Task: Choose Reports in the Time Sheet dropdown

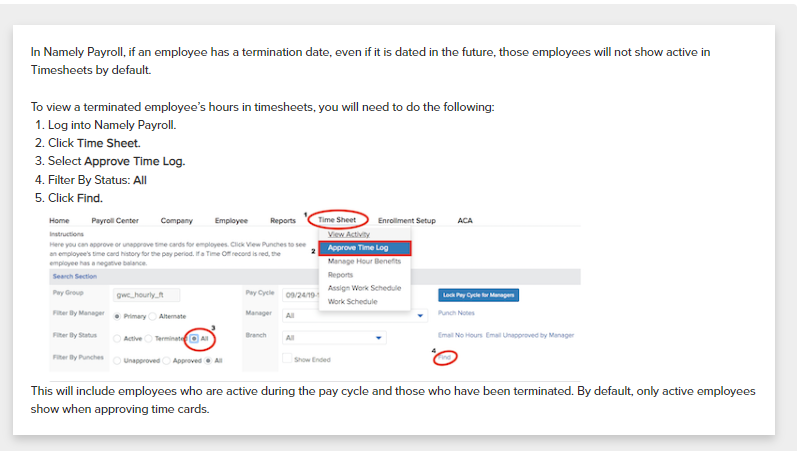Action: point(340,275)
